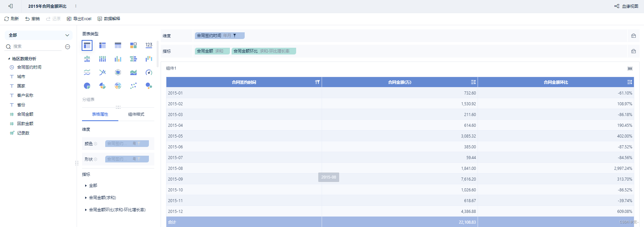Image resolution: width=644 pixels, height=227 pixels.
Task: Open the three-dot menu next to title
Action: coord(76,6)
